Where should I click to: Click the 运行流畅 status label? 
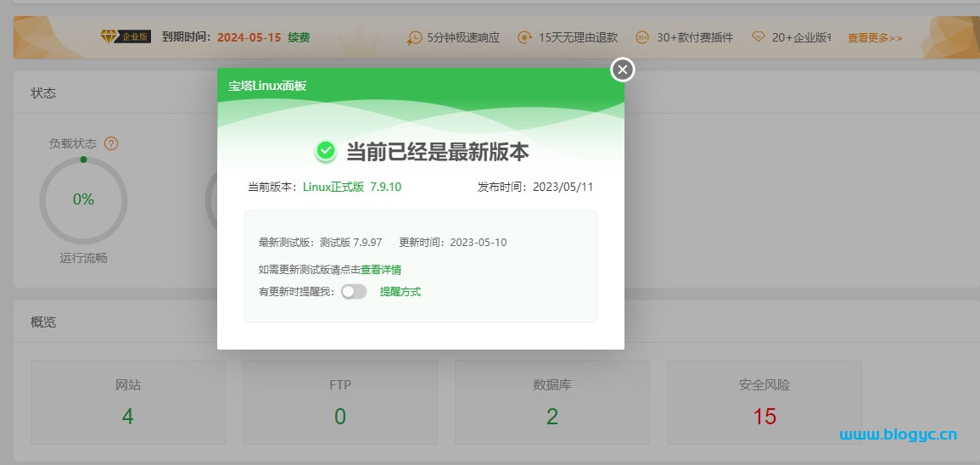point(83,257)
